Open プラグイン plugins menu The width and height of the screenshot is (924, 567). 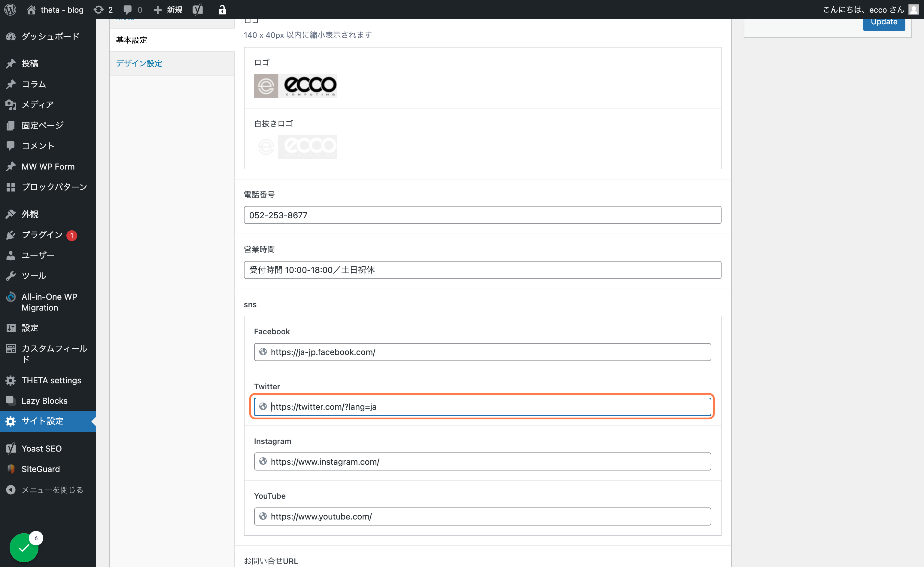click(x=48, y=235)
